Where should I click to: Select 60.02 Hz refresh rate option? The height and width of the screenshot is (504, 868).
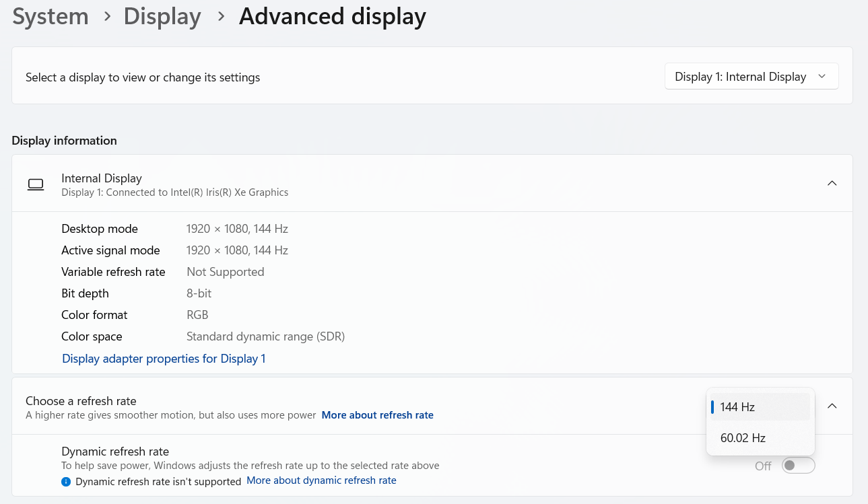pos(760,438)
